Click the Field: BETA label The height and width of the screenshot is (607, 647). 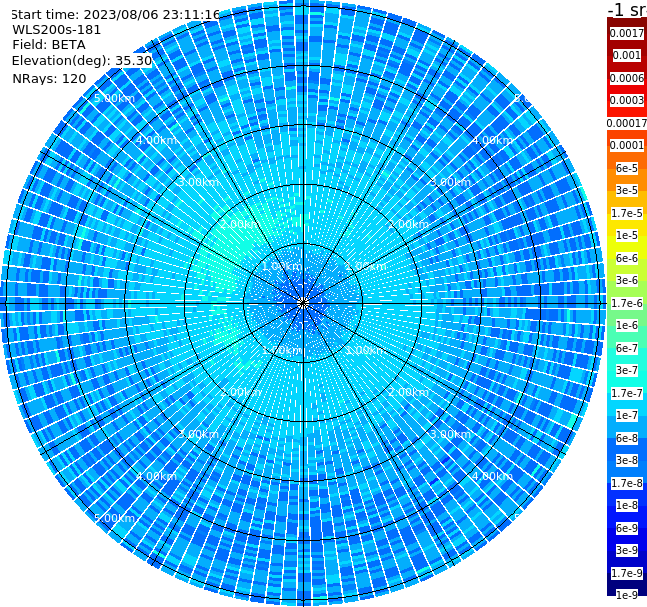[x=49, y=45]
